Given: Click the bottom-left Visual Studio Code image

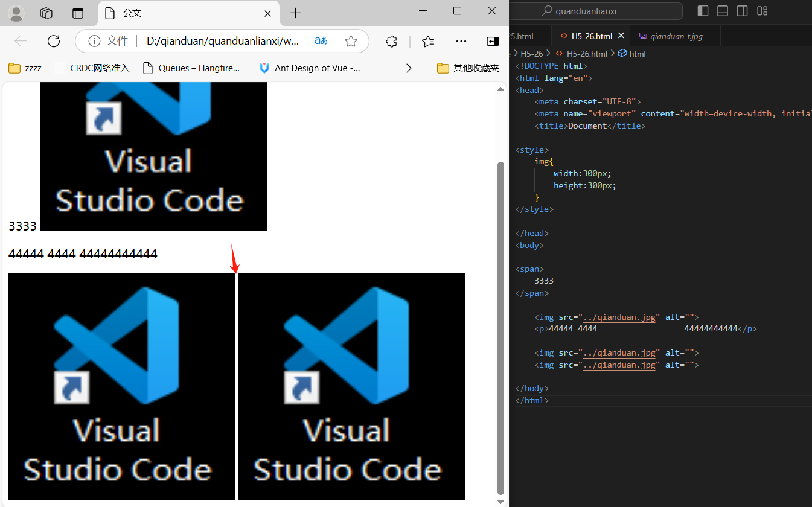Looking at the screenshot, I should 121,386.
